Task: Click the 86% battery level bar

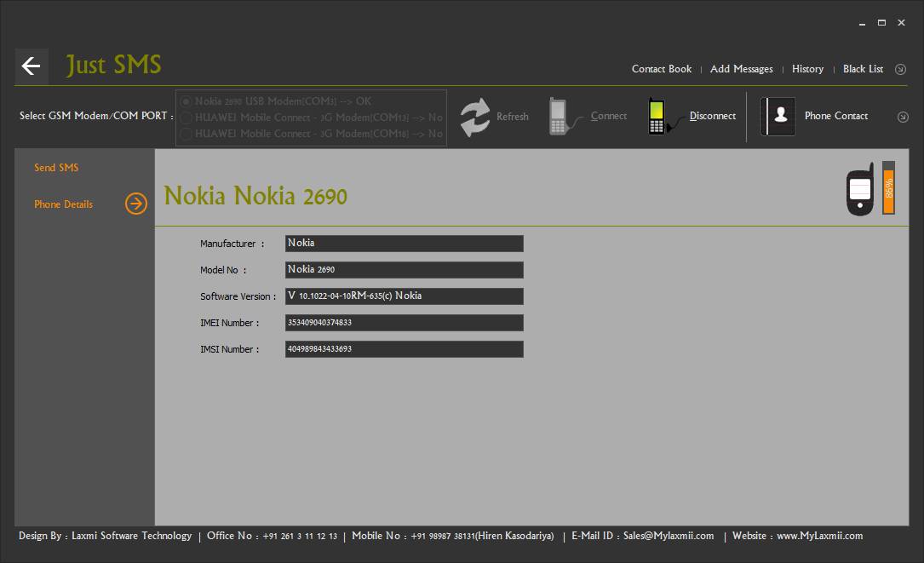Action: 888,187
